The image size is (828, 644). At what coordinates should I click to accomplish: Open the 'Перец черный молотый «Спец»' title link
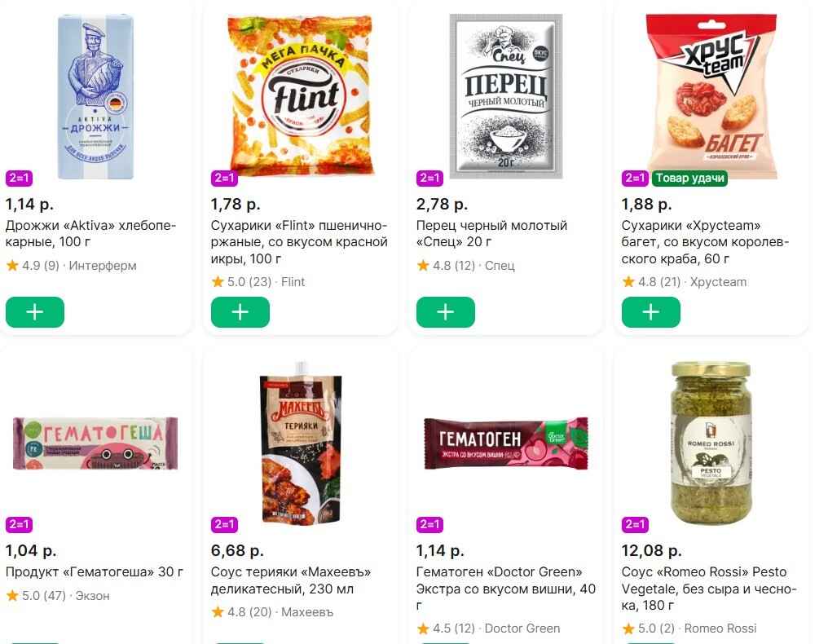(491, 233)
